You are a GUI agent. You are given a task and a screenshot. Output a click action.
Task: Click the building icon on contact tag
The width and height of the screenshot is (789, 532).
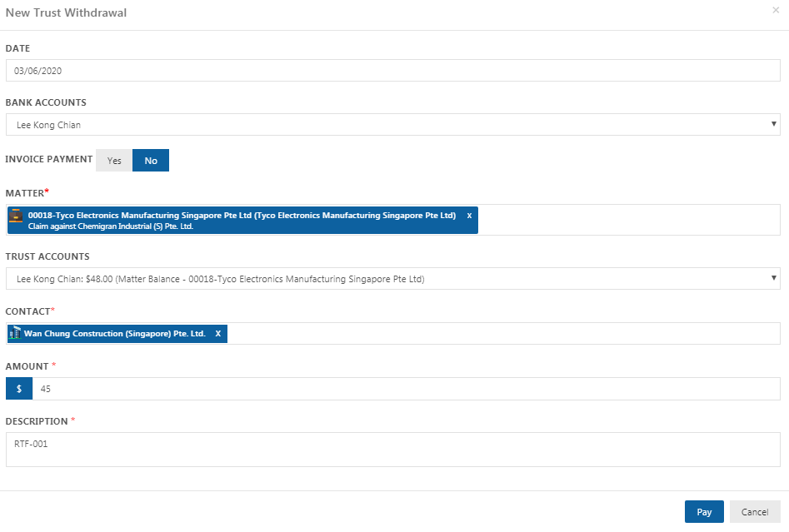click(15, 333)
